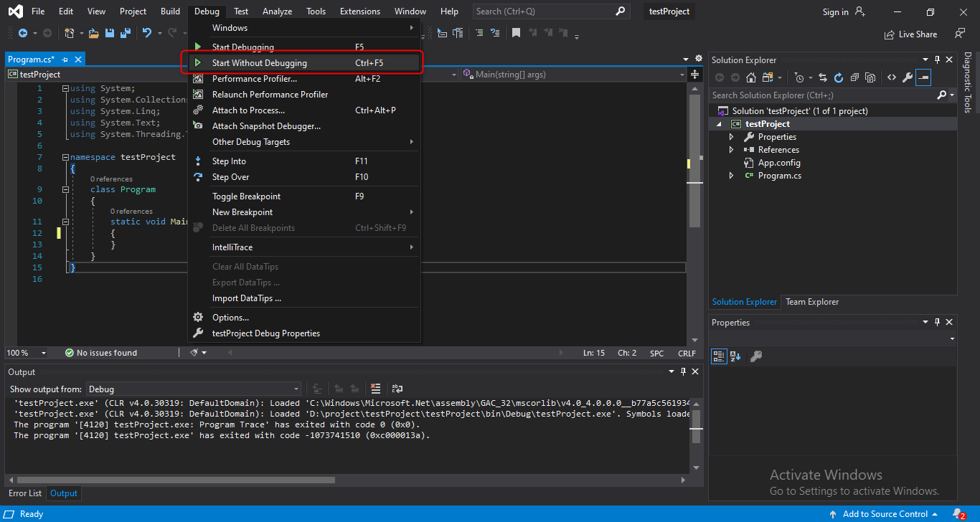Open the editor zoom level dropdown
The height and width of the screenshot is (522, 980).
pyautogui.click(x=43, y=353)
